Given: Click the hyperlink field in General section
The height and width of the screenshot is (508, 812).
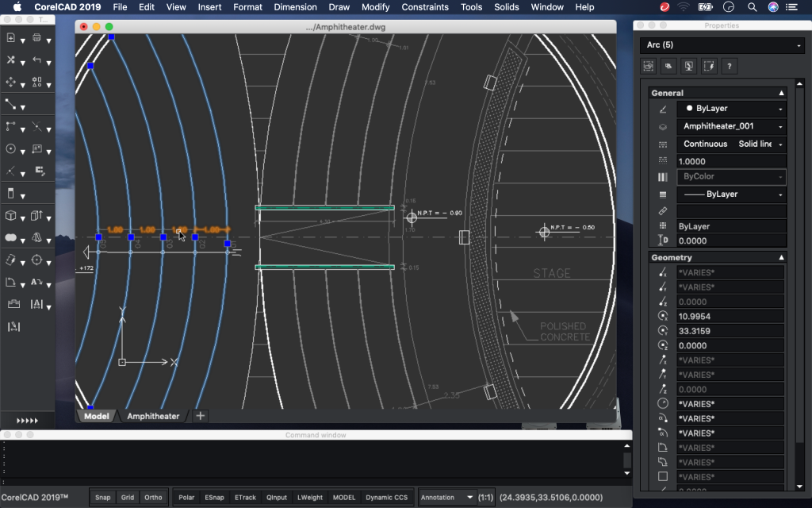Looking at the screenshot, I should click(x=731, y=211).
